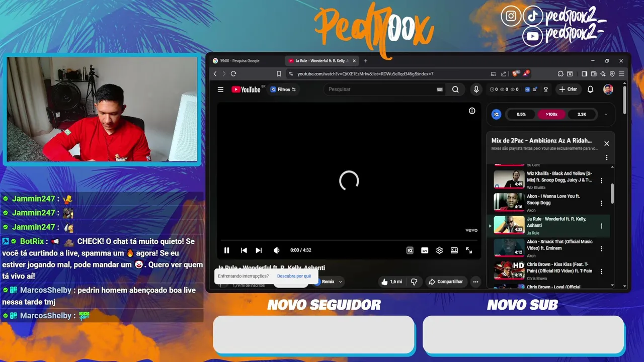Open YouTube hamburger guide menu
644x362 pixels.
click(220, 89)
